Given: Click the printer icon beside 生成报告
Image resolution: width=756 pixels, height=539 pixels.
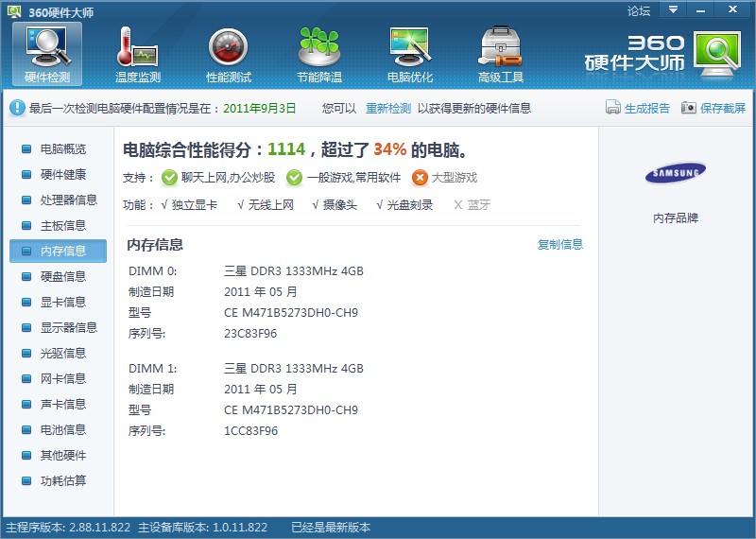Looking at the screenshot, I should (x=612, y=107).
